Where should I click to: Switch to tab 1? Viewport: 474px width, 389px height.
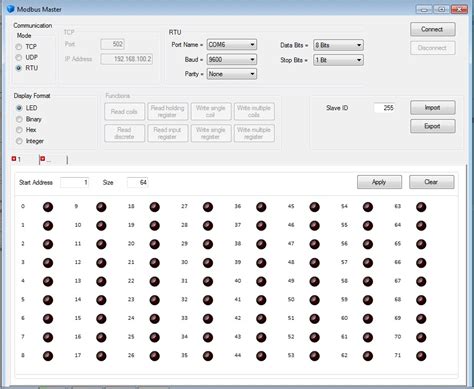[x=19, y=160]
